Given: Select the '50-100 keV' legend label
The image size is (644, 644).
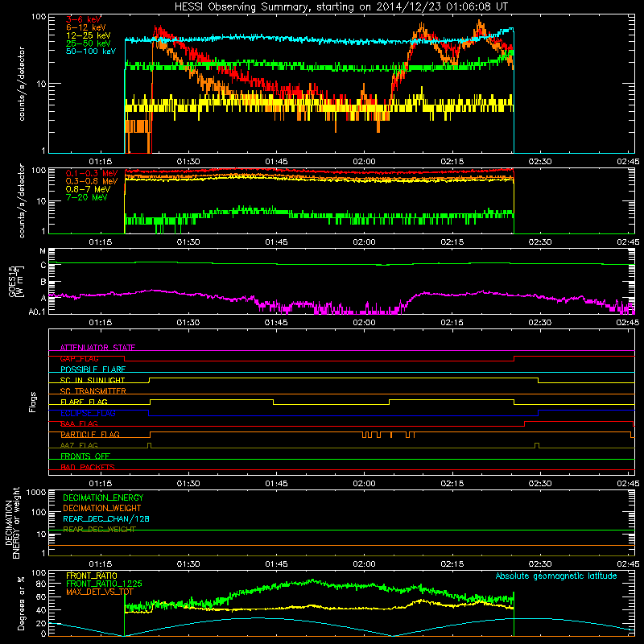Looking at the screenshot, I should [91, 52].
